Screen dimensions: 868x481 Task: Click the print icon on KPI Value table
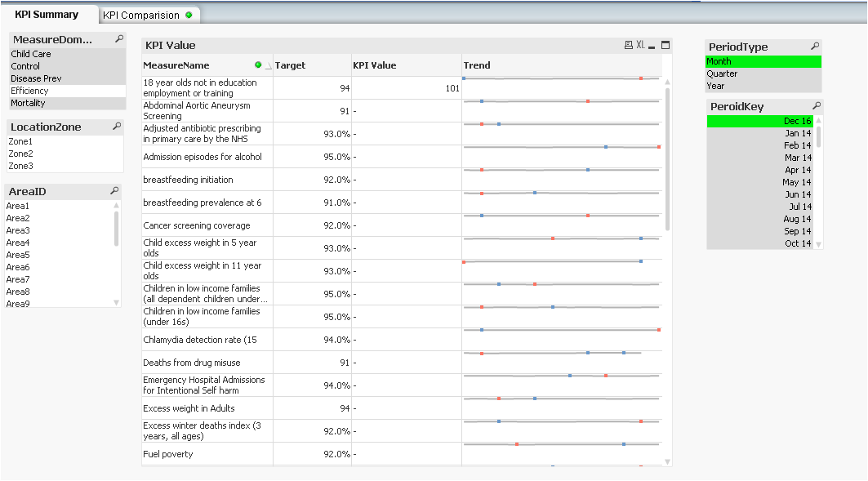[x=628, y=46]
